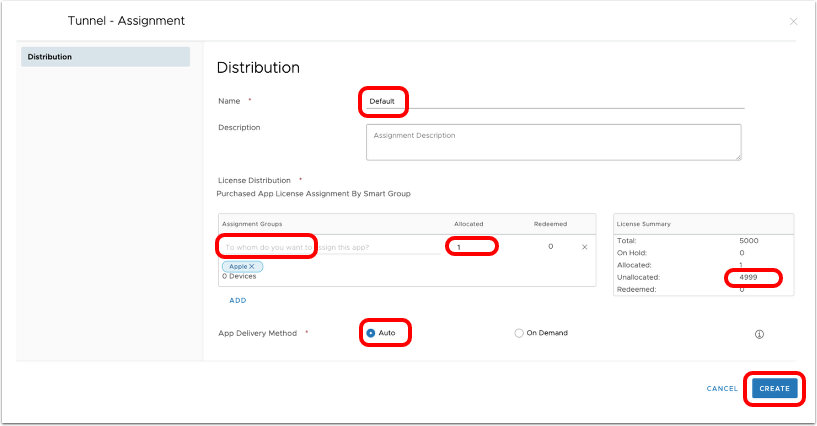
Task: Click the License Summary panel header
Action: click(645, 224)
